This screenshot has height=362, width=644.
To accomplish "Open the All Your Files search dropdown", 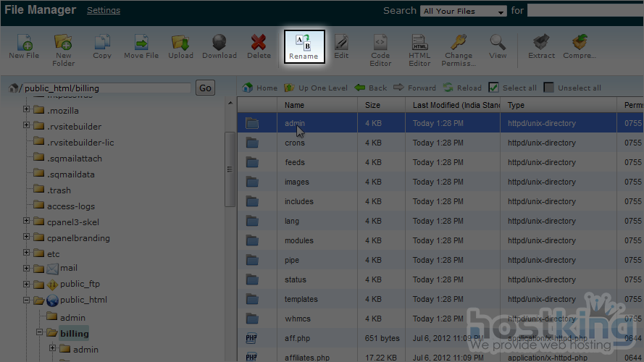I will [x=464, y=11].
